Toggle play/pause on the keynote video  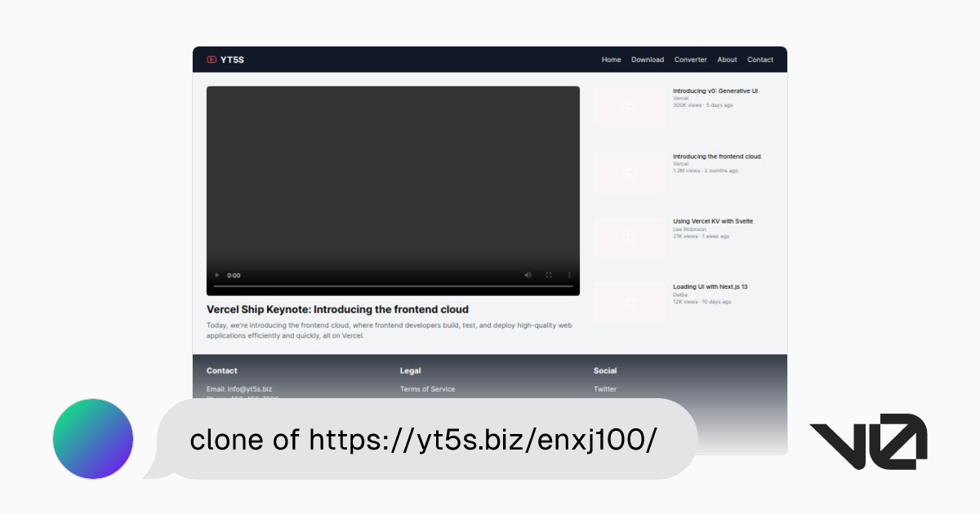216,275
